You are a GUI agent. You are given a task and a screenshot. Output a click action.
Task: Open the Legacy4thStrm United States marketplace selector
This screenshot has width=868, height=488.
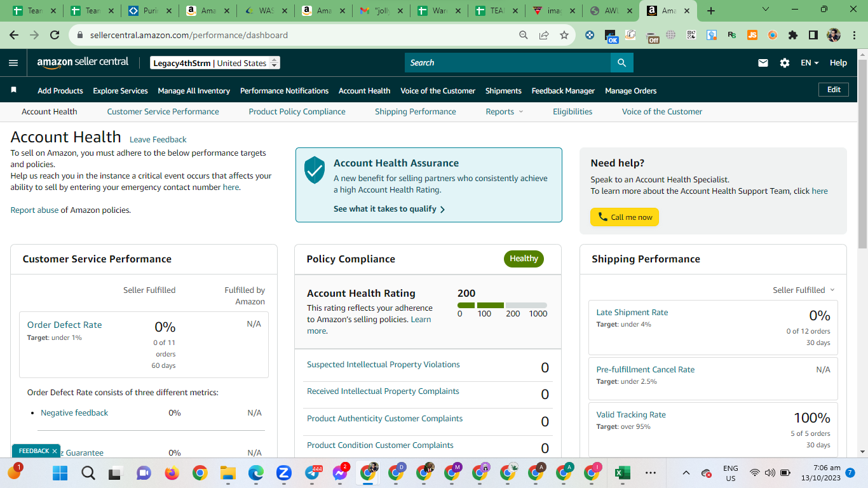[x=215, y=63]
